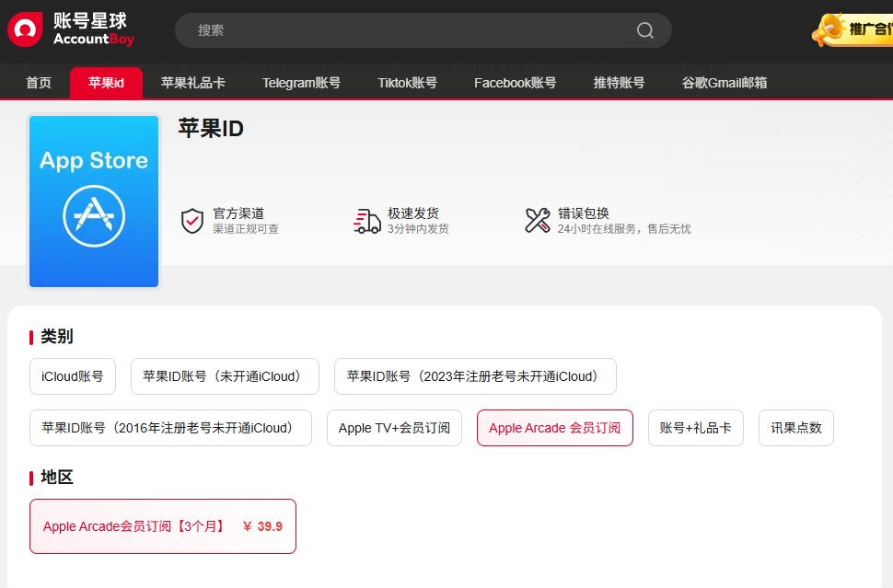Screen dimensions: 893x588
Task: Open the Facebook账号 tab
Action: tap(515, 83)
